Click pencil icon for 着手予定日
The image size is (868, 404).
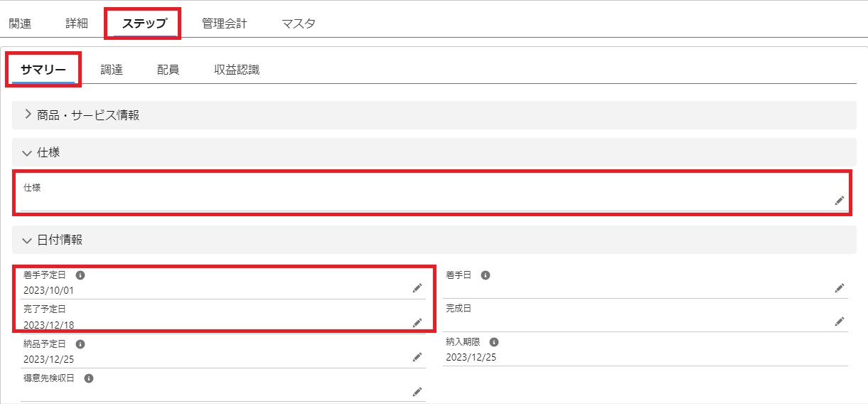tap(417, 288)
